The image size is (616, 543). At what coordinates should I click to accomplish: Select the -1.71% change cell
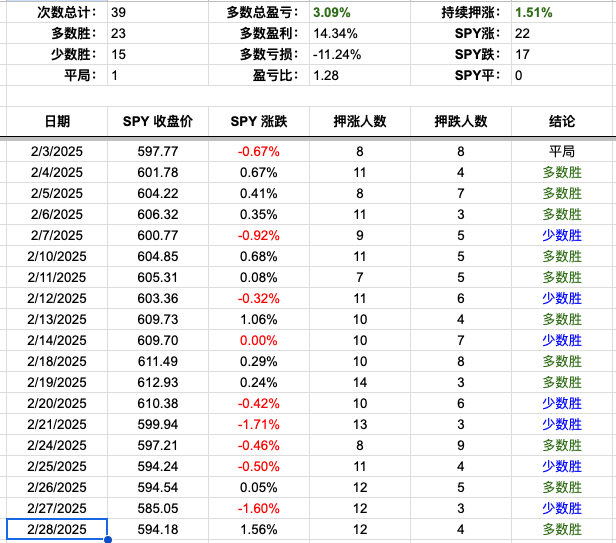pyautogui.click(x=258, y=424)
